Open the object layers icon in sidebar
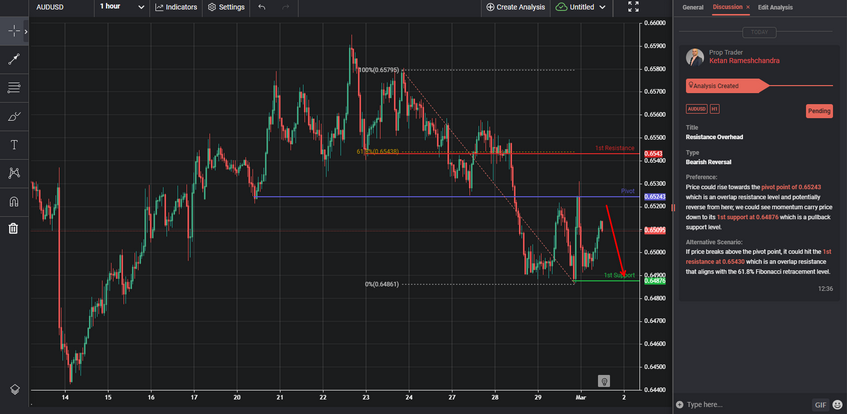 click(15, 389)
